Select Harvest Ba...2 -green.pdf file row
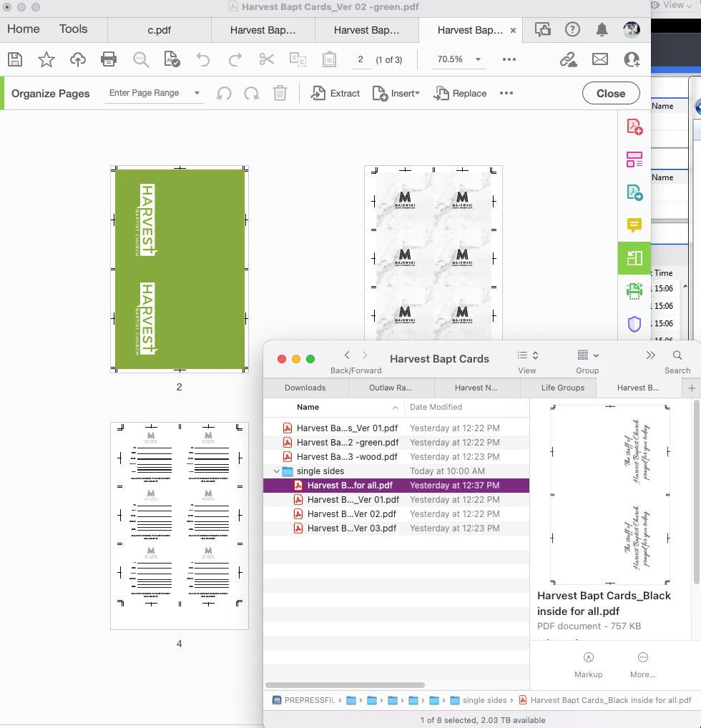 point(396,443)
